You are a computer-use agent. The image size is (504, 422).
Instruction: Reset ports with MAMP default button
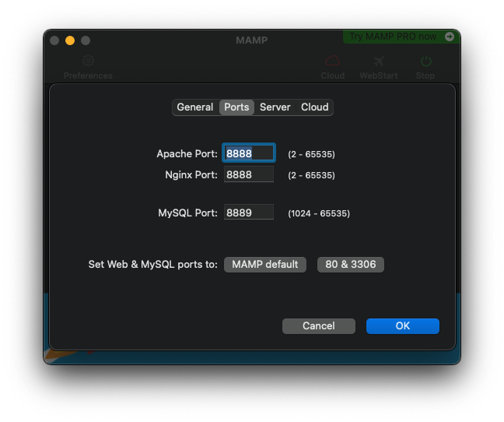(x=265, y=265)
